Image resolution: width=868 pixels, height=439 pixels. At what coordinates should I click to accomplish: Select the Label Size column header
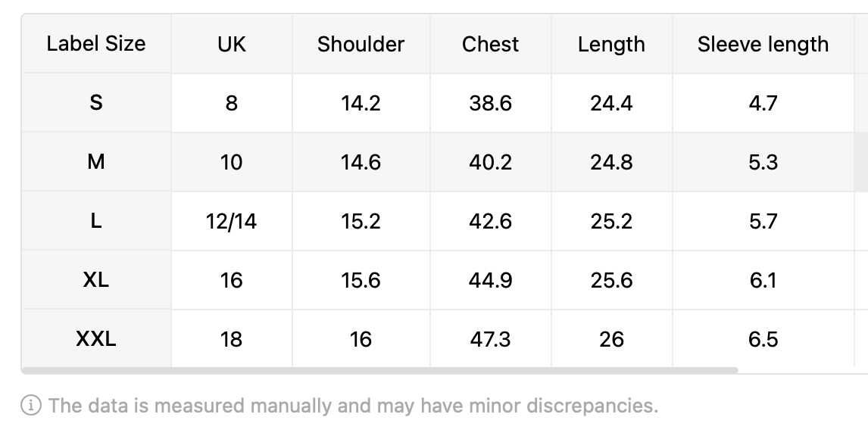96,44
